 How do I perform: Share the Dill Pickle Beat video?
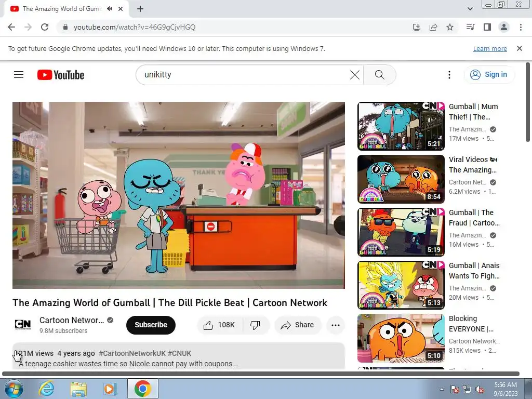[298, 325]
